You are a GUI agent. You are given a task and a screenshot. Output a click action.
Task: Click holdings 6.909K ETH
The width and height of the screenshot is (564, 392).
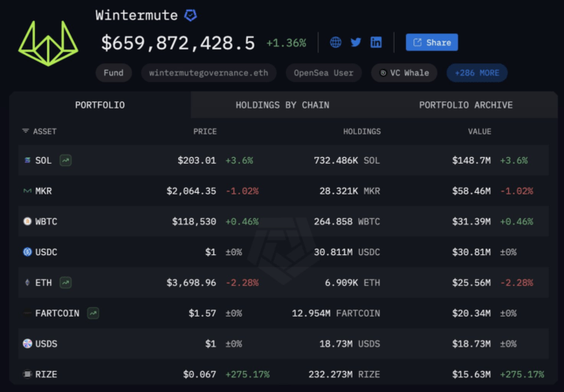(352, 283)
